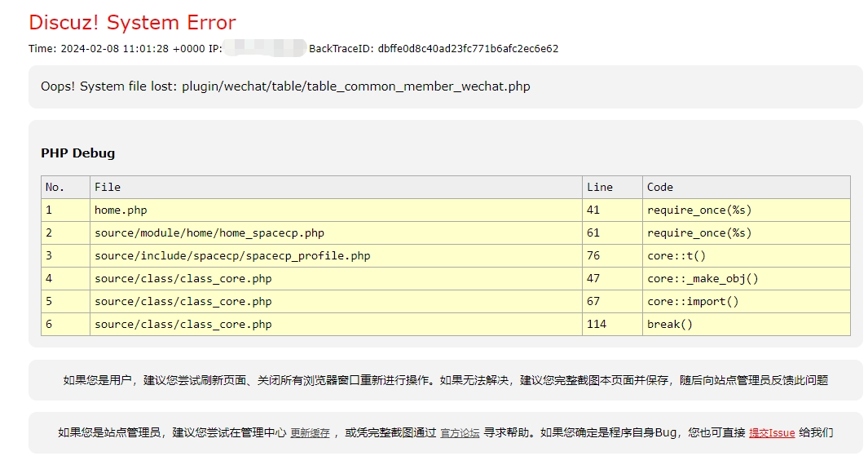Click the 更新缓存 link
Image resolution: width=868 pixels, height=456 pixels.
(310, 433)
